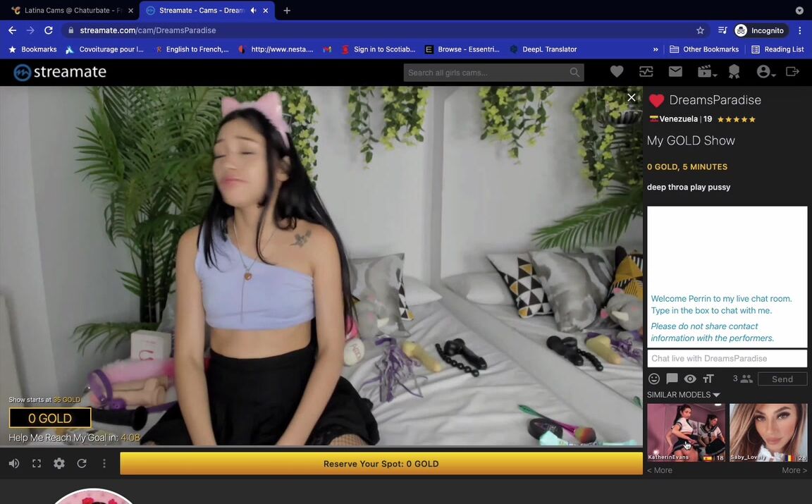Collapse the SIMILAR MODELS section
812x504 pixels.
683,395
